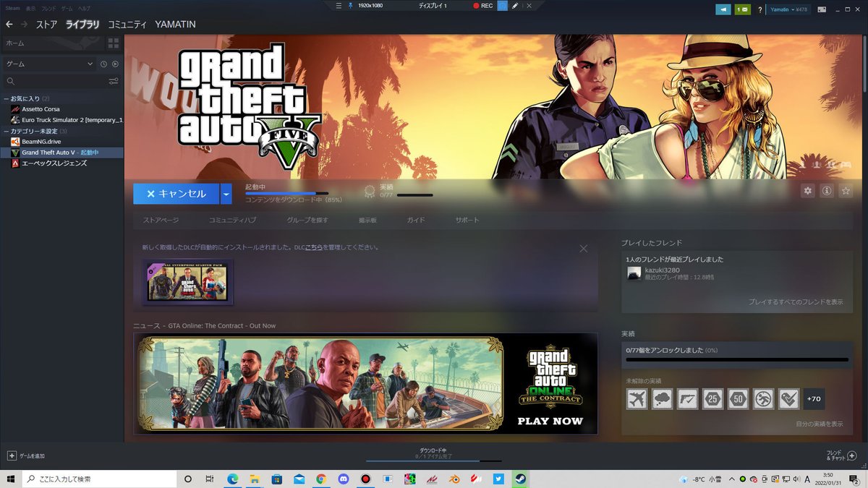Image resolution: width=868 pixels, height=488 pixels.
Task: Open ストアページ game link
Action: tap(161, 220)
